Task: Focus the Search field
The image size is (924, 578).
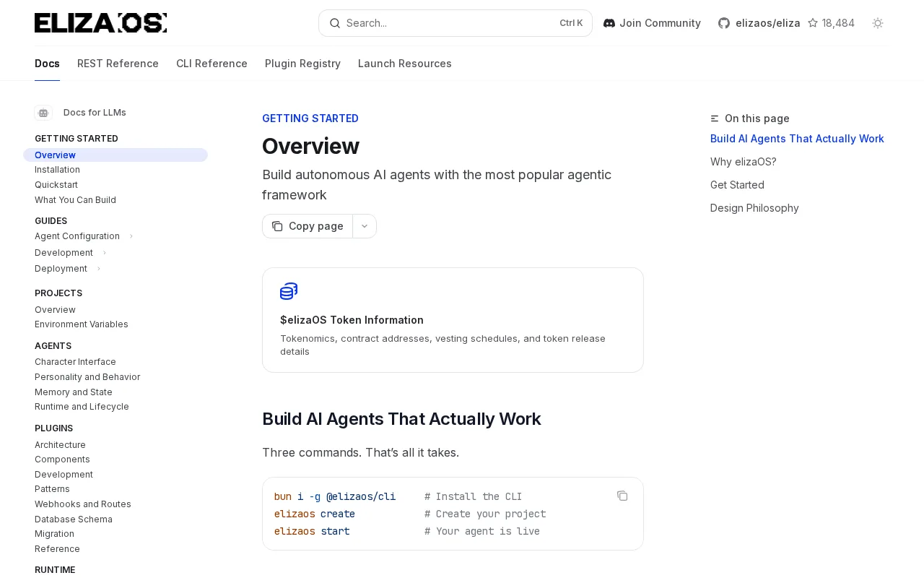Action: click(456, 23)
